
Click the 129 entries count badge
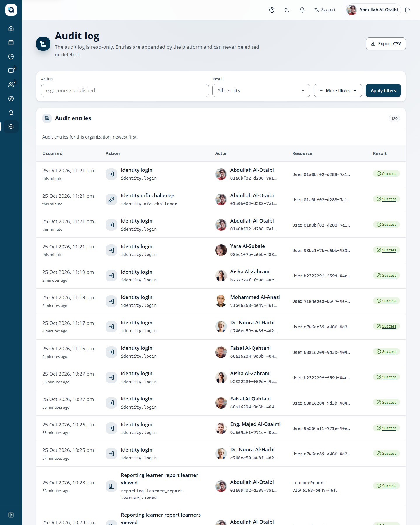click(x=394, y=118)
